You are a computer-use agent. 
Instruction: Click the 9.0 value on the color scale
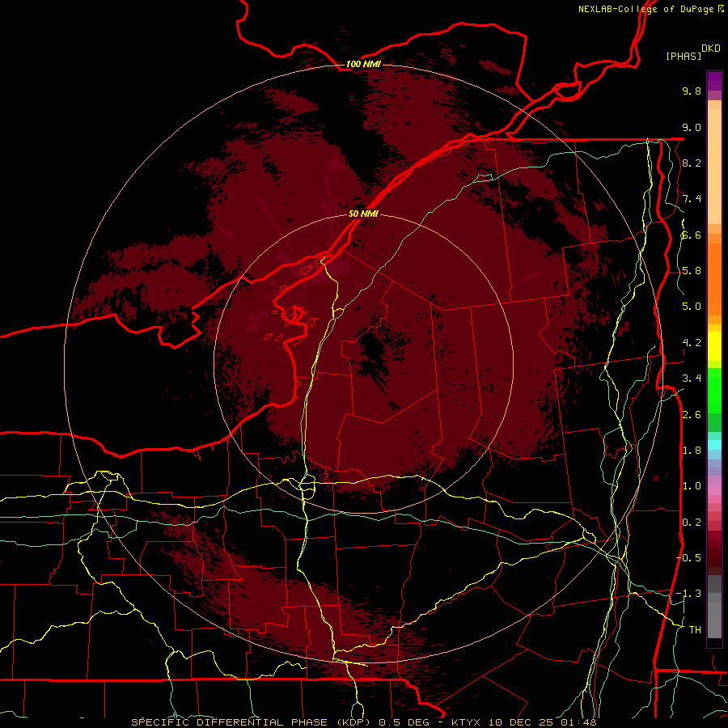(x=692, y=127)
